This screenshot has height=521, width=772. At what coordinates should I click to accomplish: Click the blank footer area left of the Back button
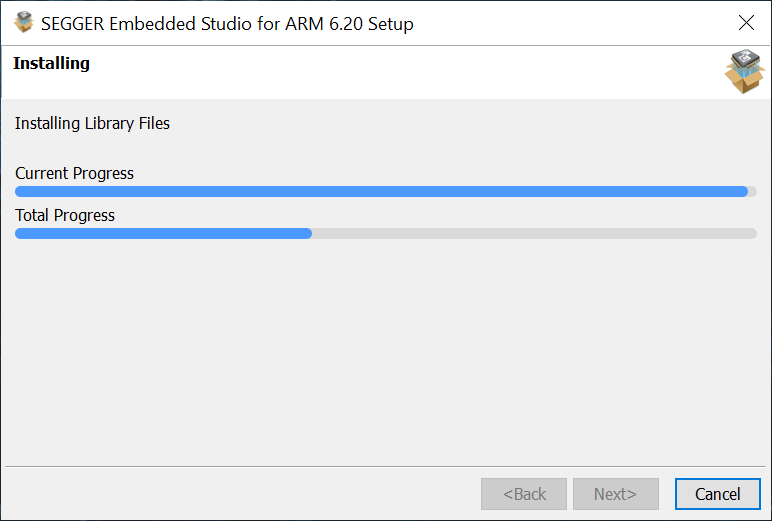coord(240,494)
